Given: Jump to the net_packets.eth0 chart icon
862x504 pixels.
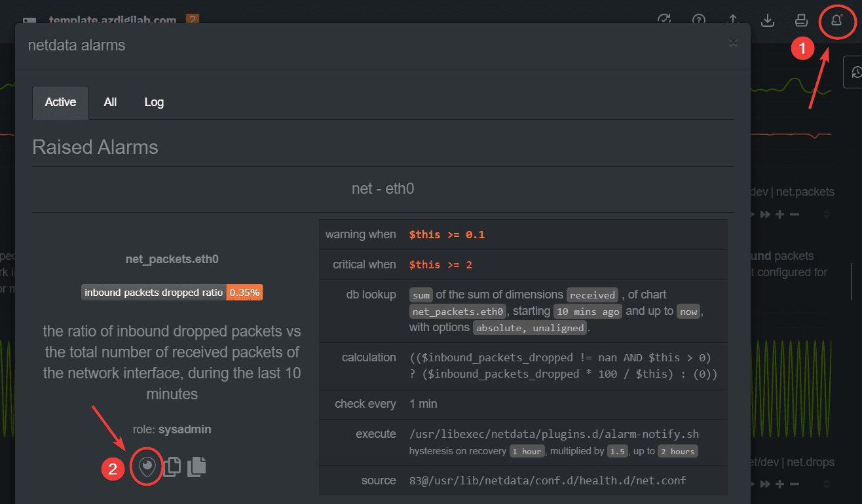Looking at the screenshot, I should [x=147, y=466].
